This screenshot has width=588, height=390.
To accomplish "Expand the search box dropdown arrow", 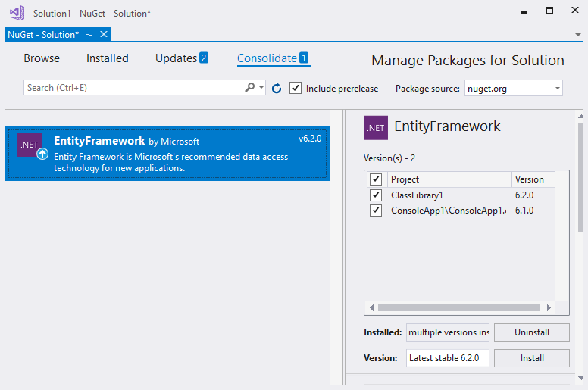I will pyautogui.click(x=262, y=88).
